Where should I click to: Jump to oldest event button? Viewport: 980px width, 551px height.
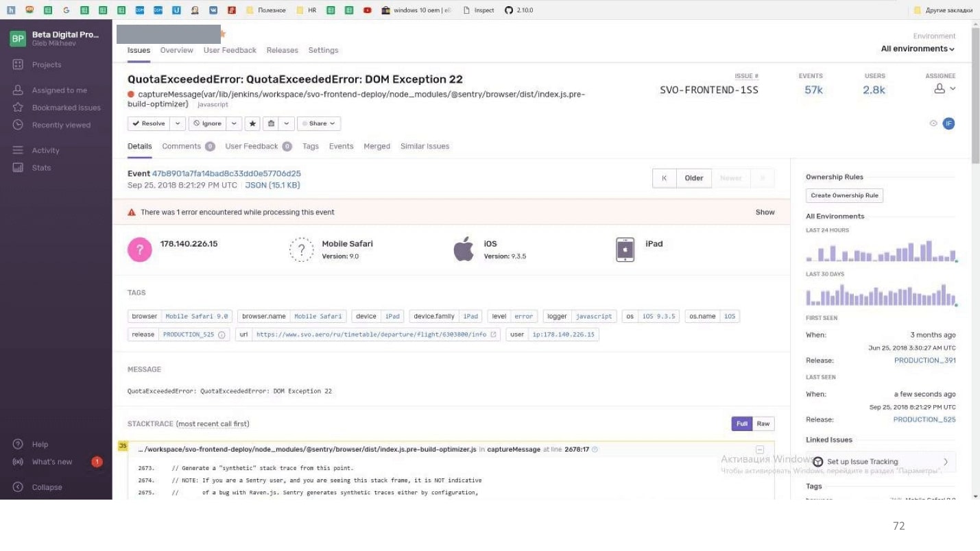[664, 178]
